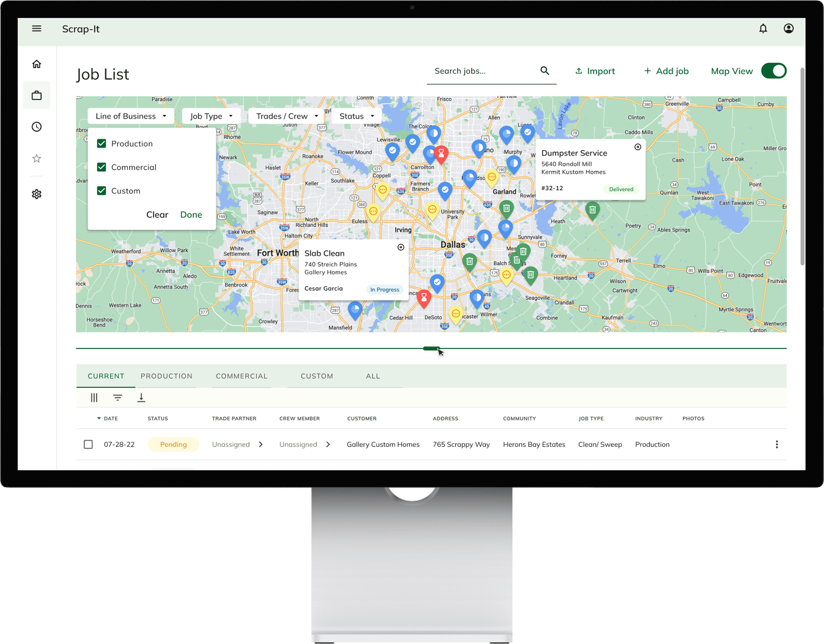Viewport: 824px width, 644px height.
Task: Click 765 Scrappy Way address cell
Action: (x=461, y=444)
